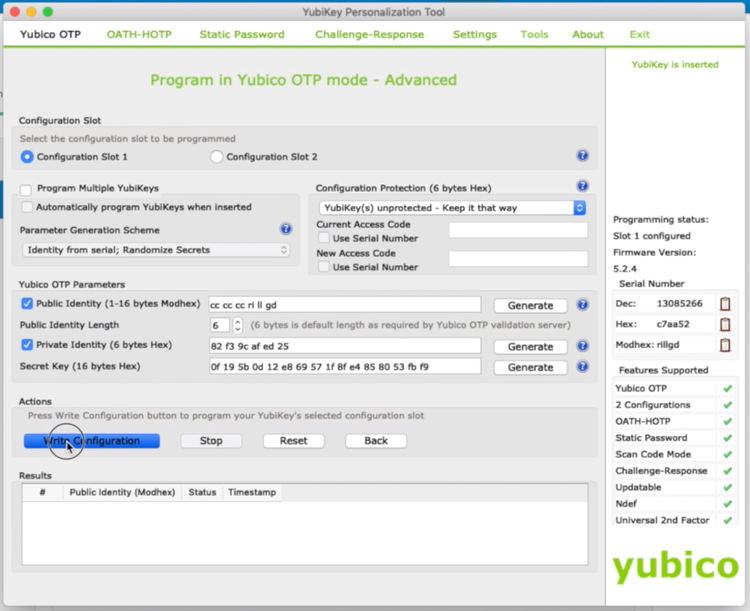This screenshot has width=750, height=611.
Task: Click the Public Identity modhex field
Action: (x=344, y=305)
